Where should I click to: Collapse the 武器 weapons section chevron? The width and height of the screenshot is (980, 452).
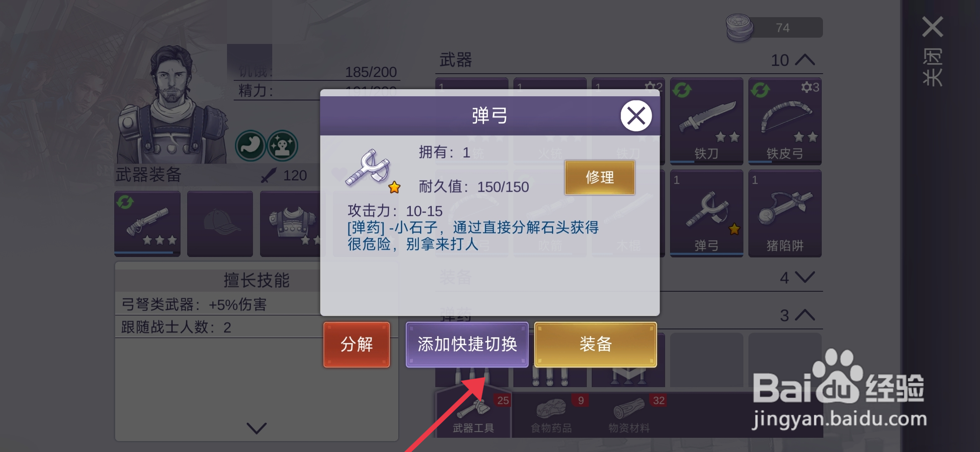pyautogui.click(x=805, y=60)
